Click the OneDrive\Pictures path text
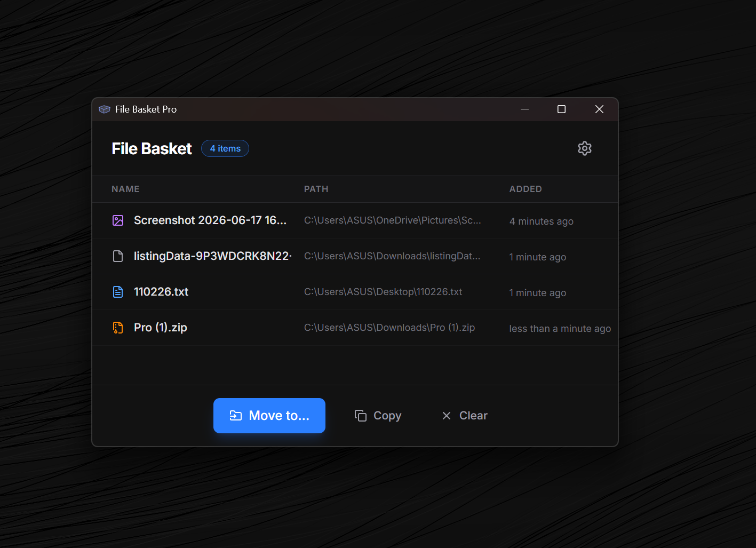The width and height of the screenshot is (756, 548). pos(393,220)
